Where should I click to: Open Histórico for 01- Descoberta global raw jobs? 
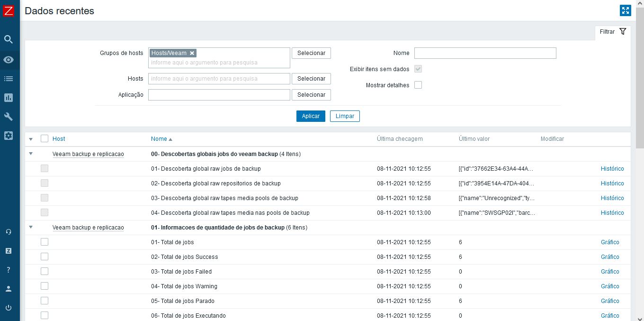[x=612, y=169]
